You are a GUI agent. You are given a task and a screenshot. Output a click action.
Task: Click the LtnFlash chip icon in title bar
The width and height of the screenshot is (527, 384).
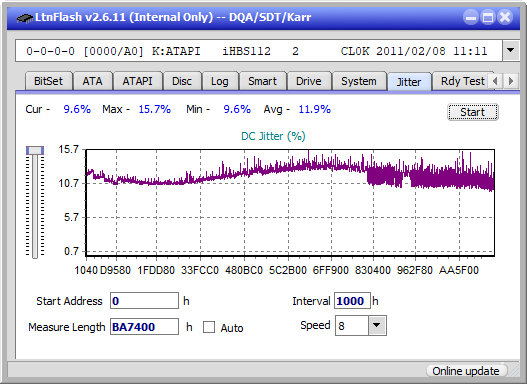point(25,18)
